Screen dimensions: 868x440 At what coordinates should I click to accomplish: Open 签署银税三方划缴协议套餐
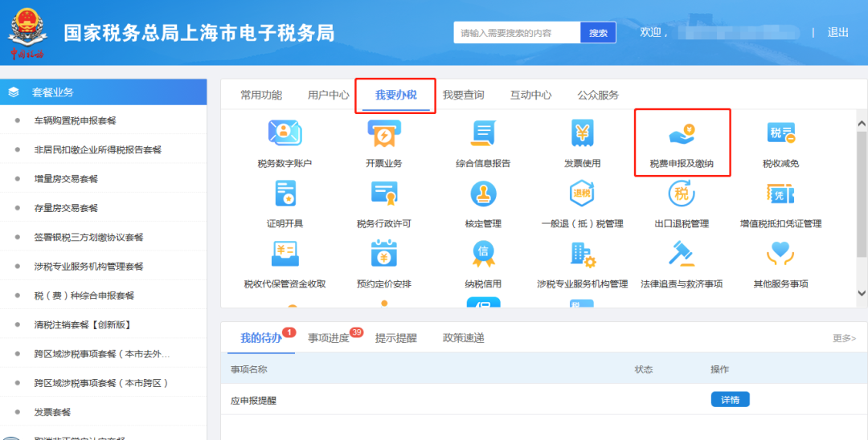pos(88,237)
